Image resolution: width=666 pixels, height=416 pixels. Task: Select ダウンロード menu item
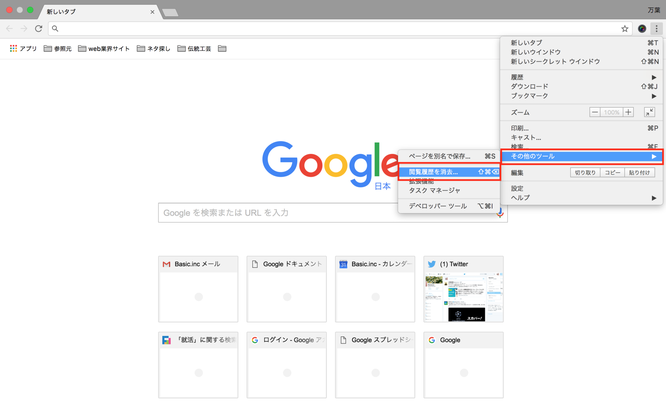point(581,86)
